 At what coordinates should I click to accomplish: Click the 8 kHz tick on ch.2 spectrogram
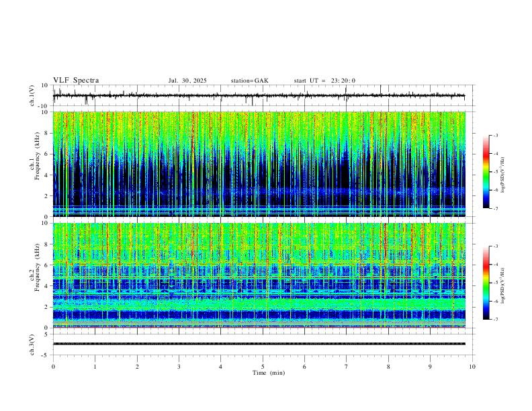click(x=46, y=244)
